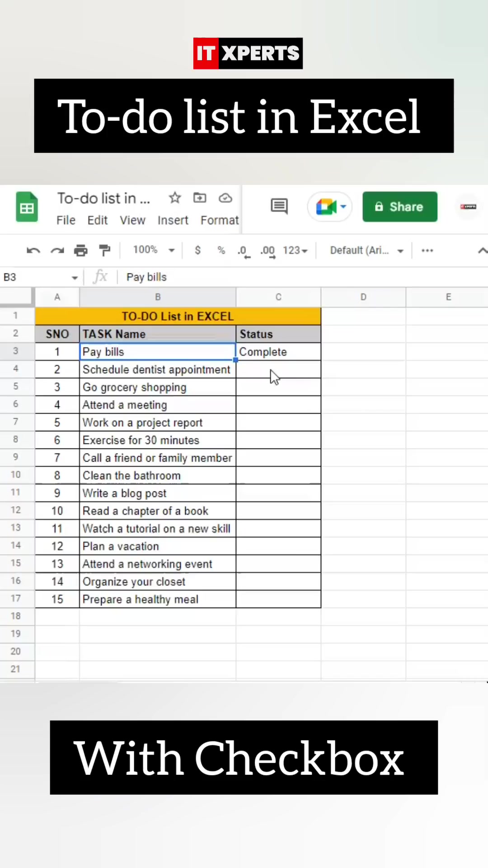488x868 pixels.
Task: Select column B header
Action: click(158, 297)
